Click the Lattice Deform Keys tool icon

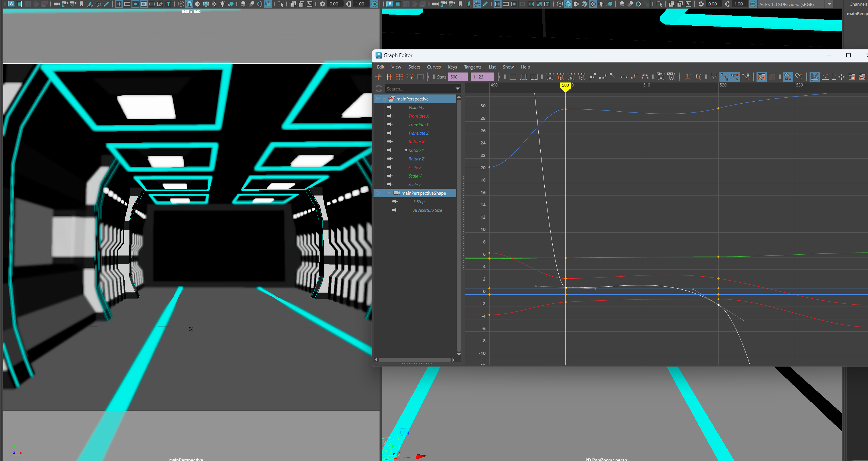(x=399, y=77)
